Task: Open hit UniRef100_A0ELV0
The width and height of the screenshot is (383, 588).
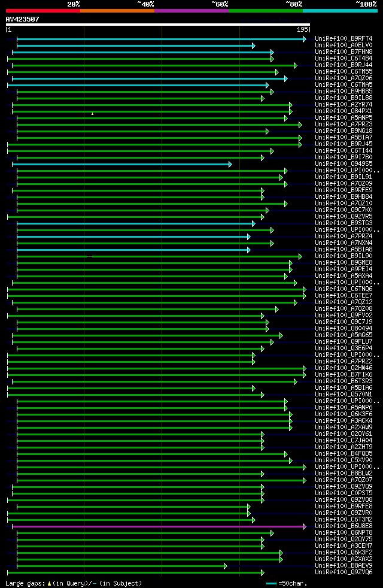Action: (x=344, y=46)
